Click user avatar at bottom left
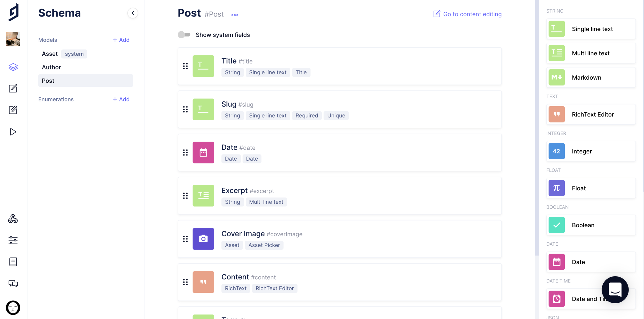Screen dimensions: 644x319 pyautogui.click(x=13, y=308)
